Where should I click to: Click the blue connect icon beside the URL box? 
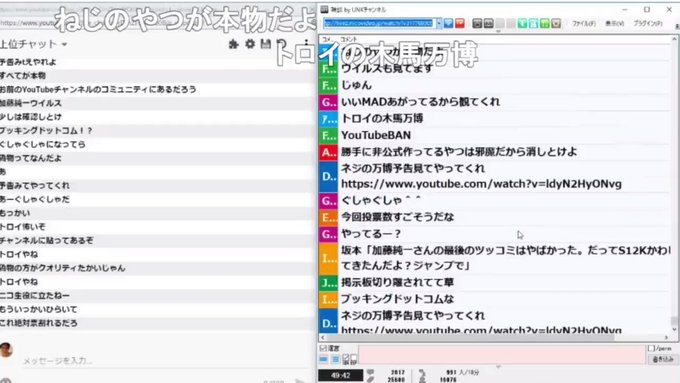tap(449, 23)
